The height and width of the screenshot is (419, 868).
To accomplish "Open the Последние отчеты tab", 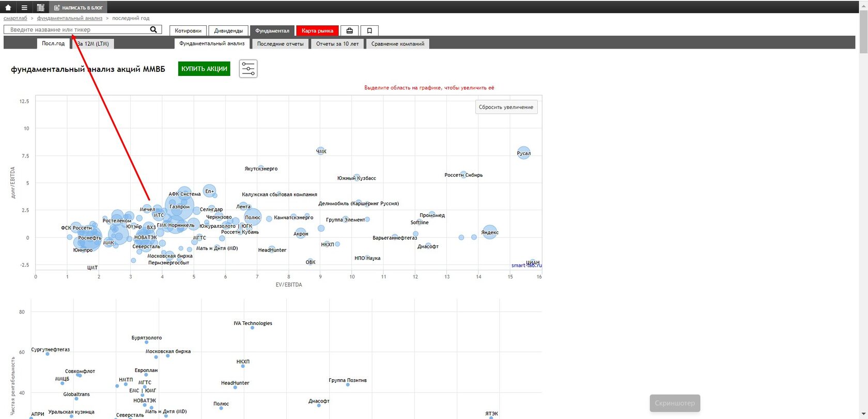I will click(x=281, y=44).
